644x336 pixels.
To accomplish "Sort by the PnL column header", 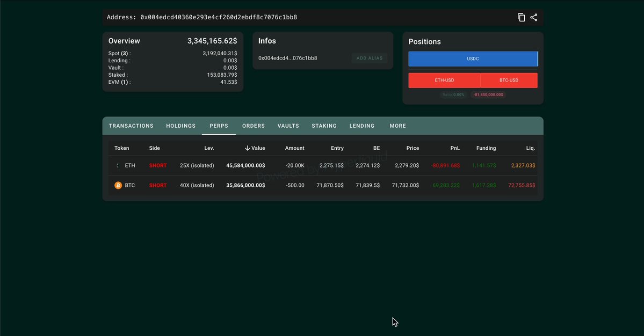I will pos(454,148).
